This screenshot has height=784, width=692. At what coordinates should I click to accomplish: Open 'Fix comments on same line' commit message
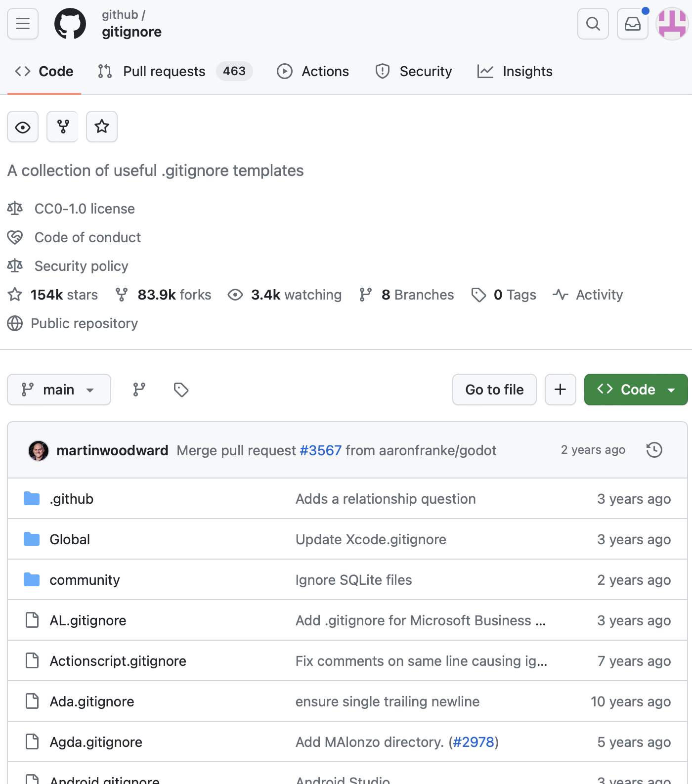click(421, 661)
